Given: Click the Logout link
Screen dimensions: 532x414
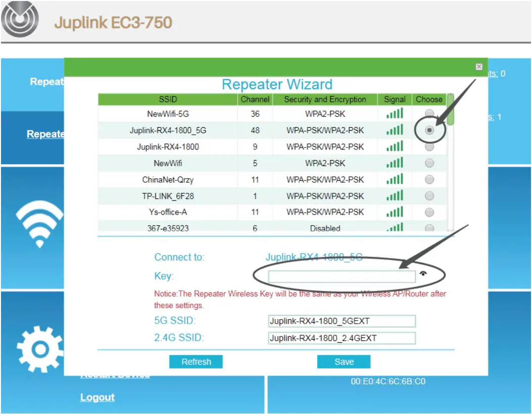Looking at the screenshot, I should (x=97, y=397).
